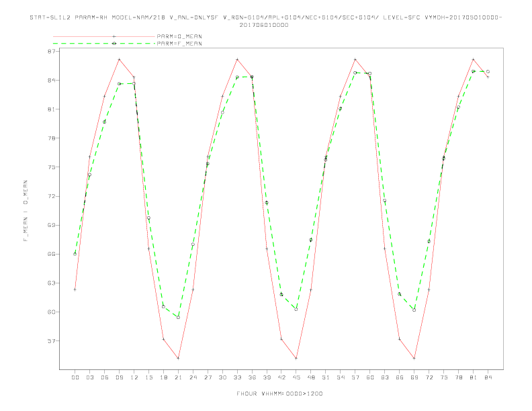
Task: Click the O_MEAN peak marker at hour 09
Action: click(x=119, y=59)
